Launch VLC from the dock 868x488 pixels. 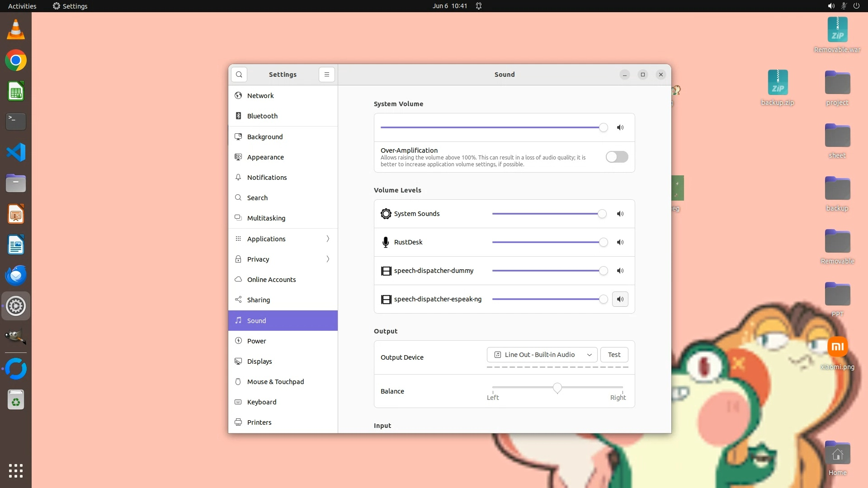(x=16, y=30)
